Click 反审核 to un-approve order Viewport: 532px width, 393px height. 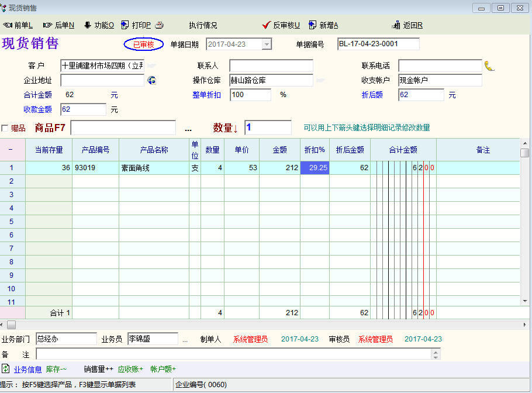(281, 25)
